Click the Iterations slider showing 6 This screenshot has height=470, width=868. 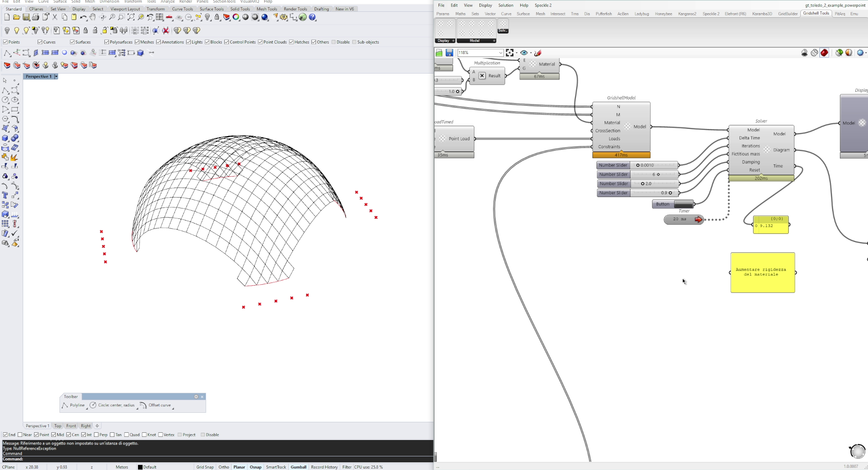(x=638, y=174)
